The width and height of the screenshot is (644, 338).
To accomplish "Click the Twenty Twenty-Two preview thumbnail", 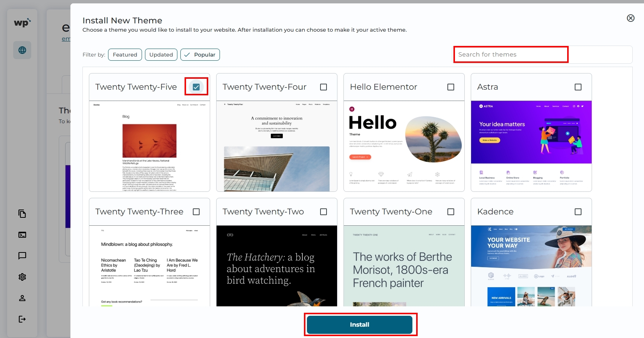I will click(x=277, y=266).
